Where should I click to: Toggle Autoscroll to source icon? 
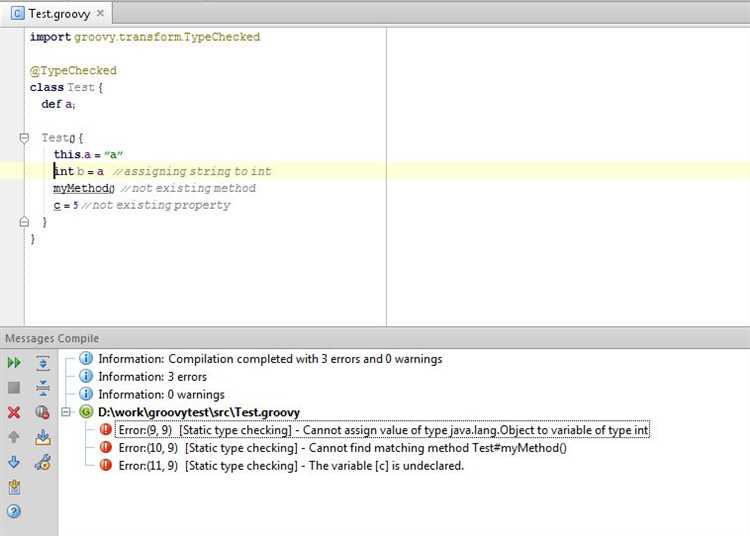(43, 437)
